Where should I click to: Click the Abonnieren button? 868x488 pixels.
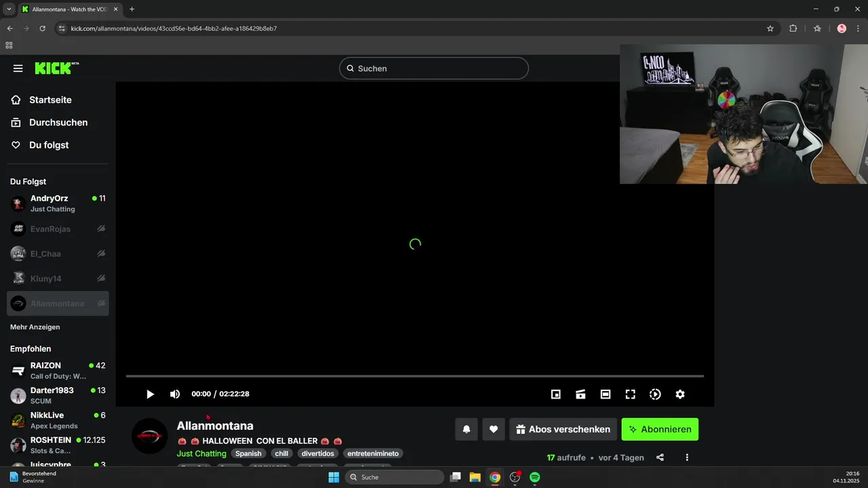click(660, 429)
